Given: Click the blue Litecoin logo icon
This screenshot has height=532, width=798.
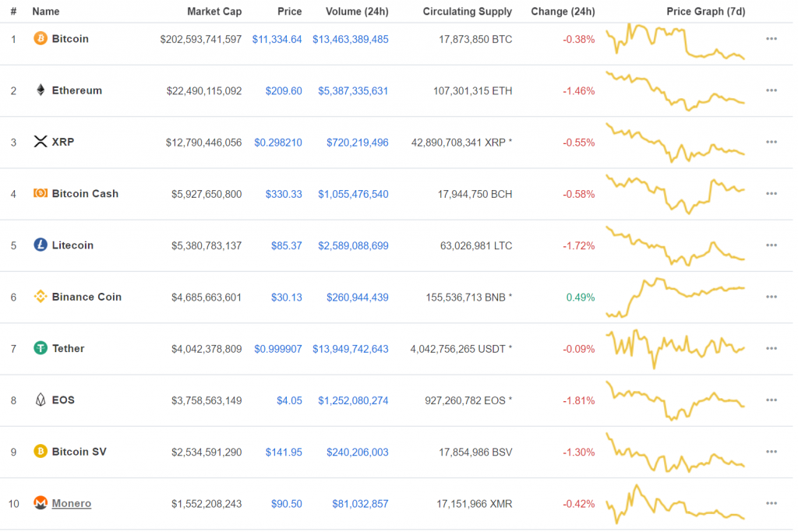Looking at the screenshot, I should coord(41,245).
